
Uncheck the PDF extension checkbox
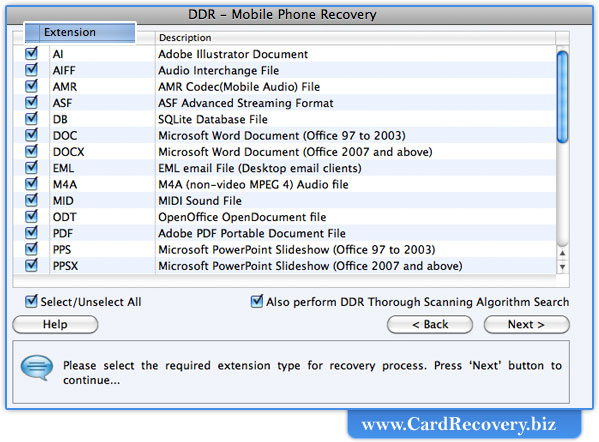(31, 232)
